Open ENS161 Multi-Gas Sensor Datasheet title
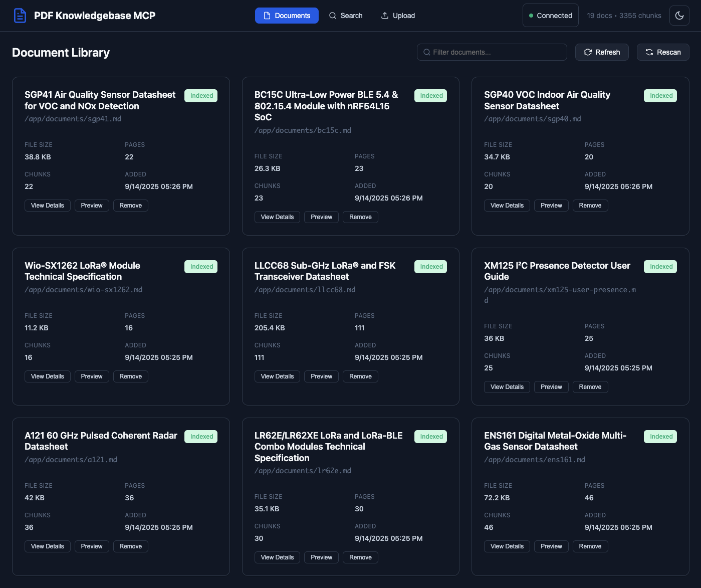The image size is (701, 588). click(x=555, y=441)
